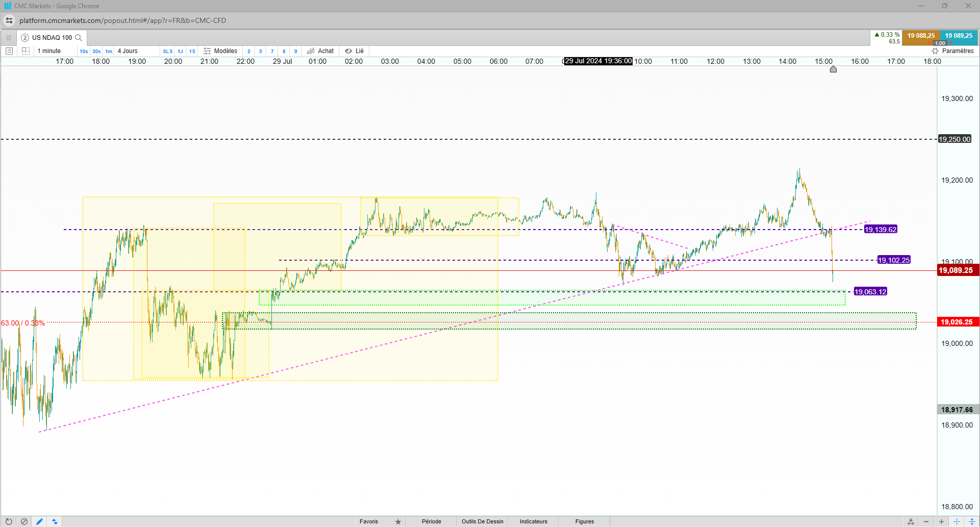Viewport: 980px width, 527px height.
Task: Open the Outils De Dessin tab
Action: 483,521
